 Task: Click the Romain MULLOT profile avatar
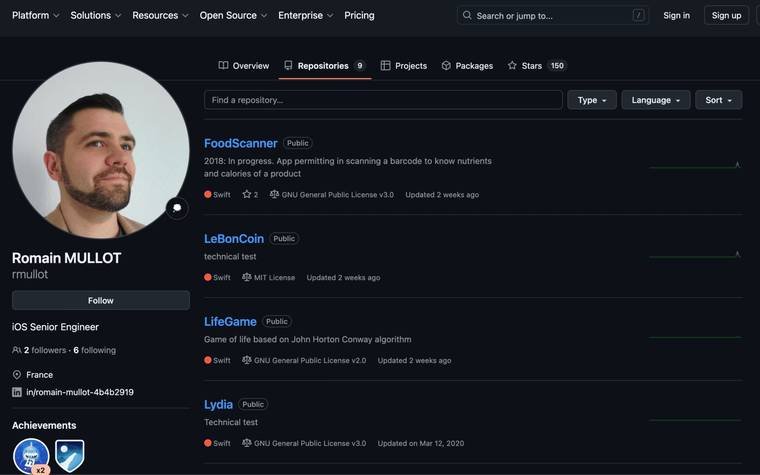pos(101,150)
